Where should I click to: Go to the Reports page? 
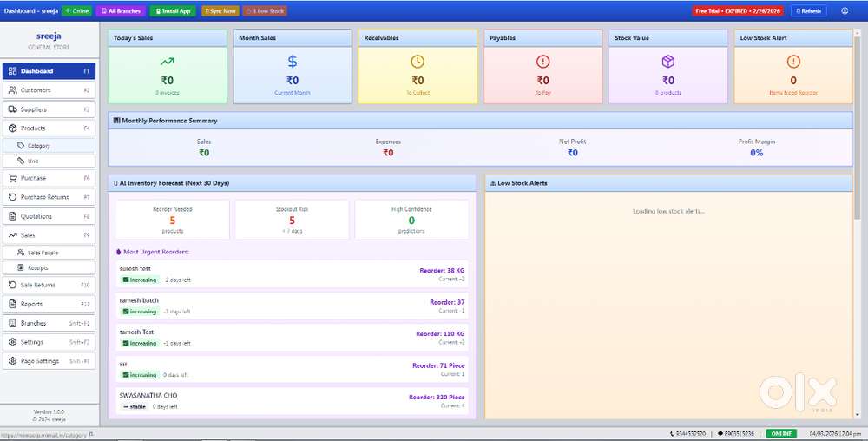[48, 304]
